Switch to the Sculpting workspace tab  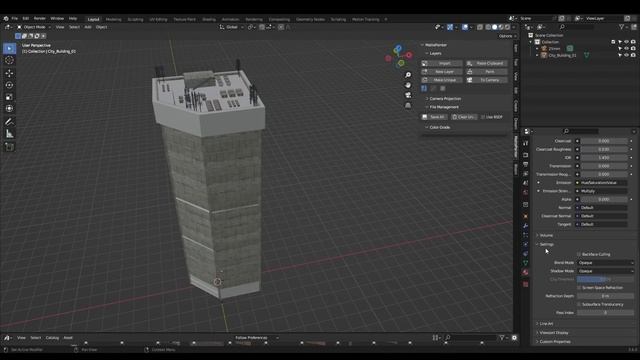[x=136, y=20]
